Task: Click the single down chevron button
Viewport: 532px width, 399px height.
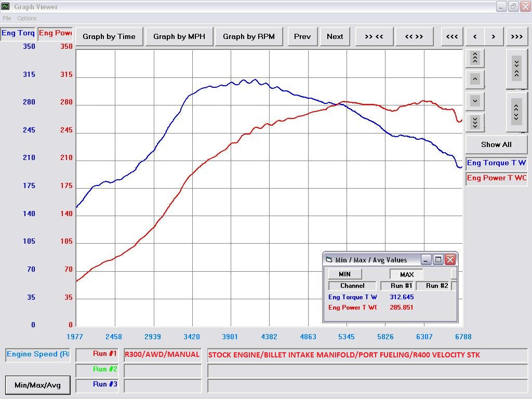Action: click(x=475, y=101)
